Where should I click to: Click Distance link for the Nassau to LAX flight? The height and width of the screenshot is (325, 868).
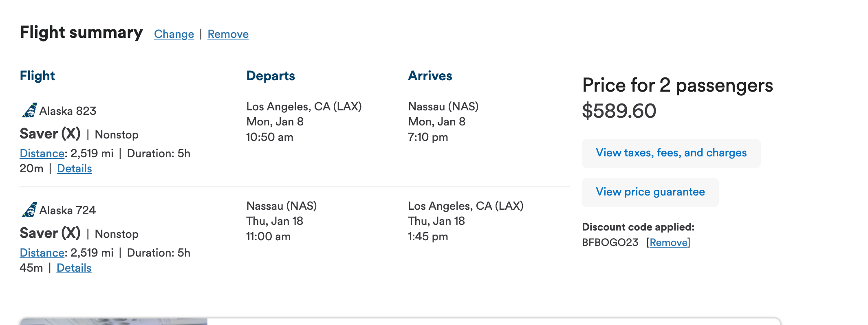point(42,253)
